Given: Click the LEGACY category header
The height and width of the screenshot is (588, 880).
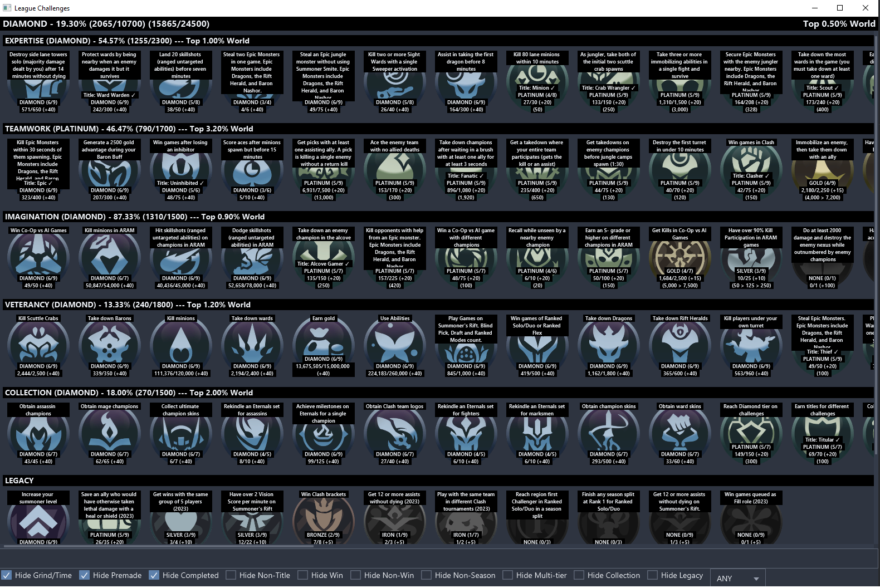Looking at the screenshot, I should tap(438, 481).
